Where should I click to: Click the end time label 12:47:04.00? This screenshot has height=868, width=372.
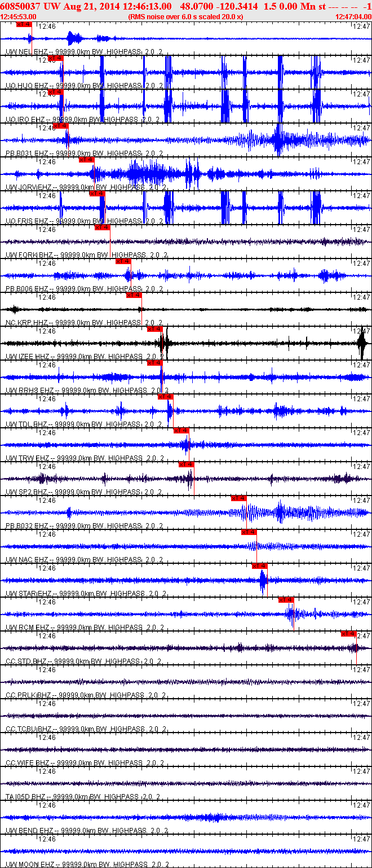[353, 16]
